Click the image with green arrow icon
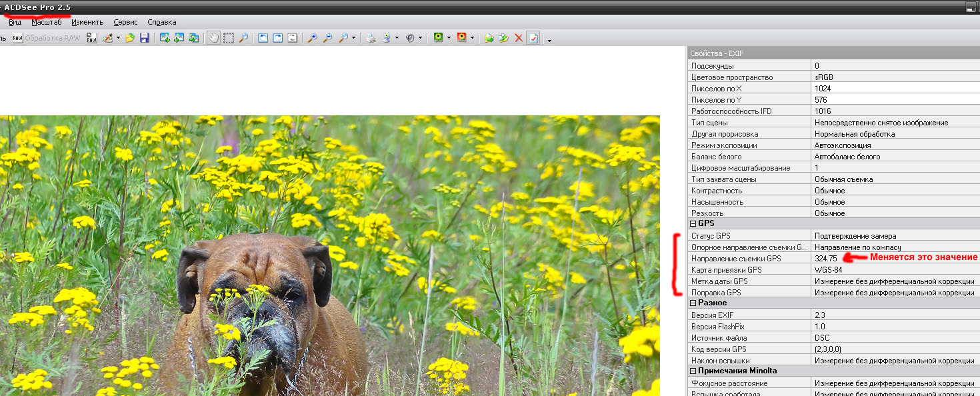This screenshot has width=980, height=396. tap(194, 38)
